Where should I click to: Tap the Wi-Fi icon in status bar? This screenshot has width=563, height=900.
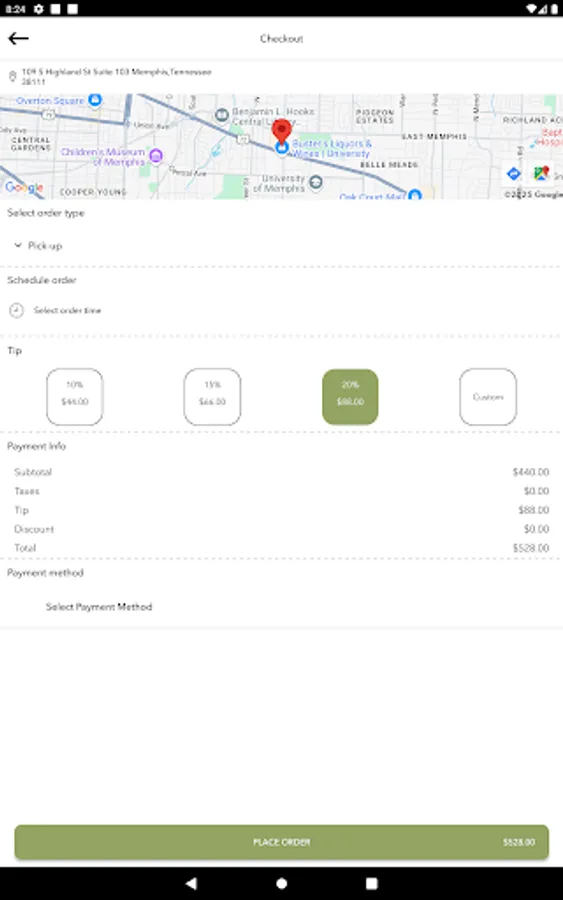point(531,9)
